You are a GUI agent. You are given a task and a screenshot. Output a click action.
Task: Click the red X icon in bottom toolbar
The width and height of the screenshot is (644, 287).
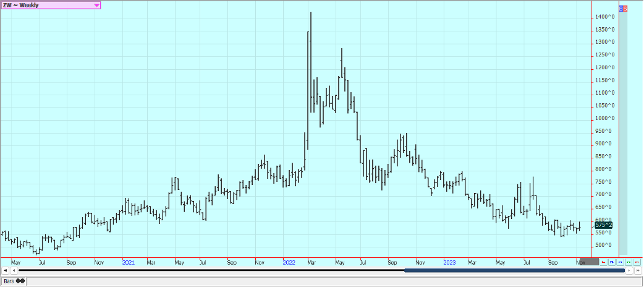pyautogui.click(x=637, y=262)
